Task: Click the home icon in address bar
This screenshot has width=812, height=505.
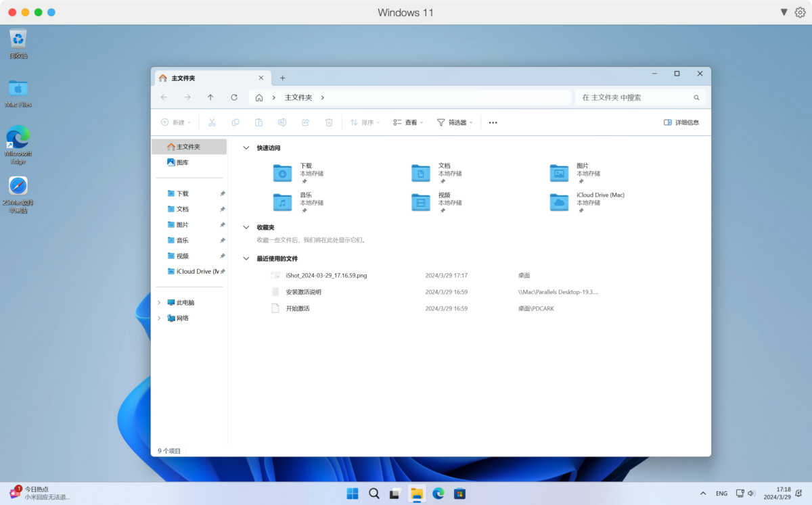Action: pos(258,97)
